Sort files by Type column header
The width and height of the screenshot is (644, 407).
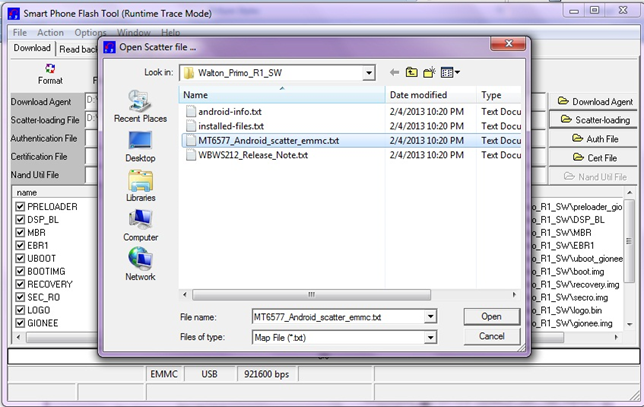499,94
